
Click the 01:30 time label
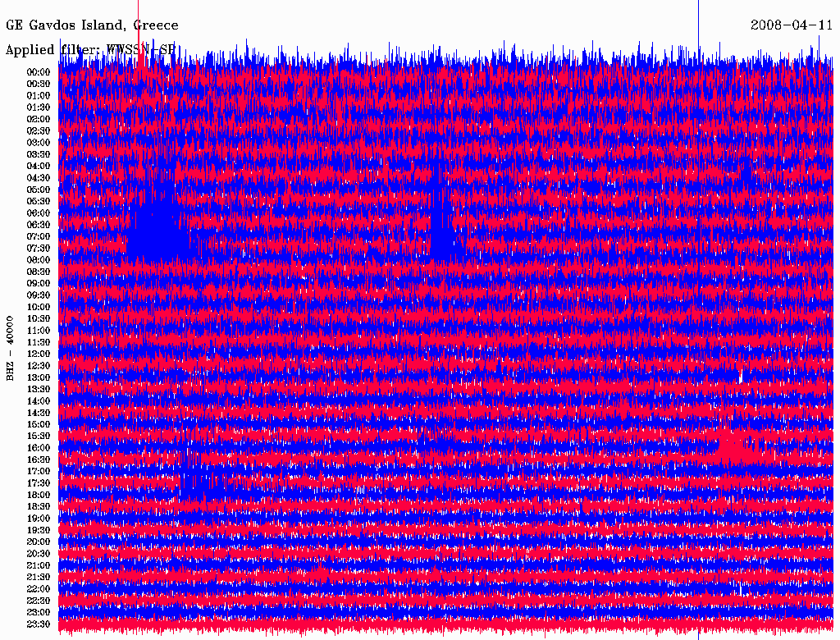[39, 107]
